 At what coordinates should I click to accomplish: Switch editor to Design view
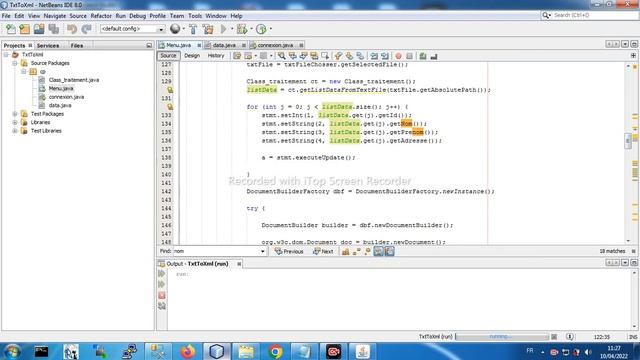tap(192, 56)
